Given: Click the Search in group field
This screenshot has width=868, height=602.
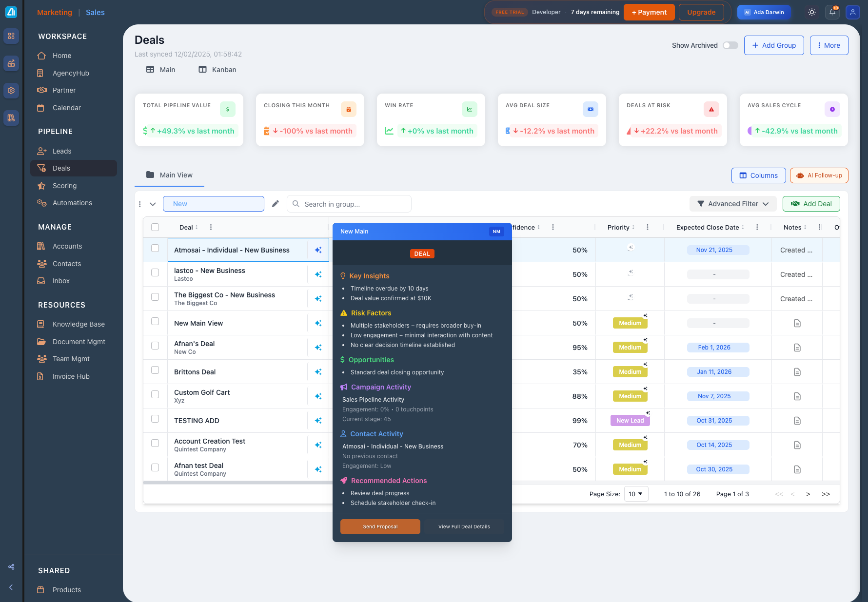Looking at the screenshot, I should (x=355, y=204).
